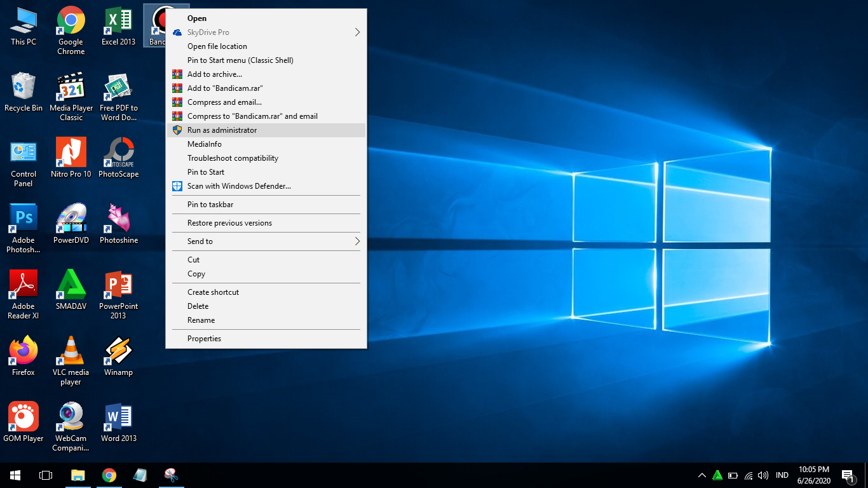Select the Nitro Pro 10 shortcut
868x488 pixels.
click(71, 159)
